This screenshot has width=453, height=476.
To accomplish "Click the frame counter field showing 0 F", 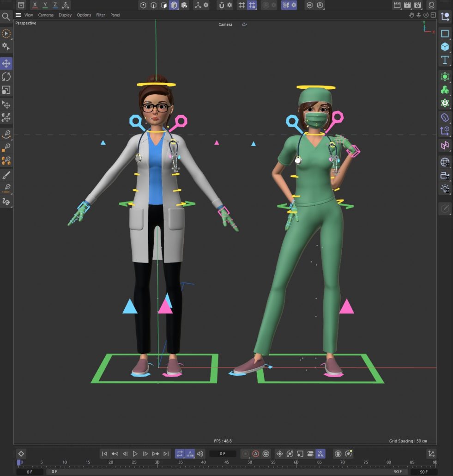I will coord(222,453).
